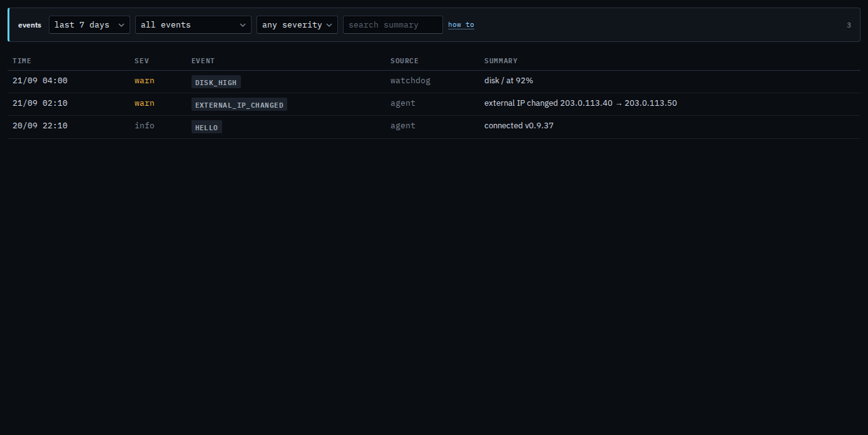Click the 'events' panel label
Viewport: 868px width, 435px height.
(x=29, y=25)
